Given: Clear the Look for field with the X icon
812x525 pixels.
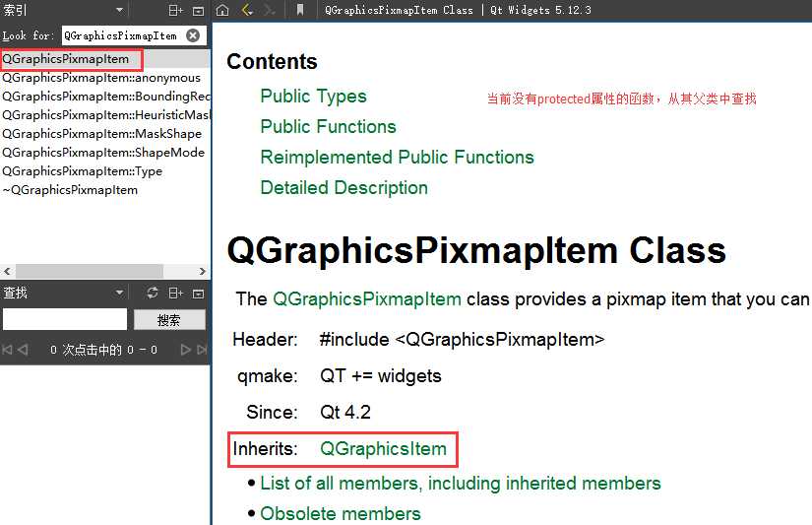Looking at the screenshot, I should (x=193, y=35).
